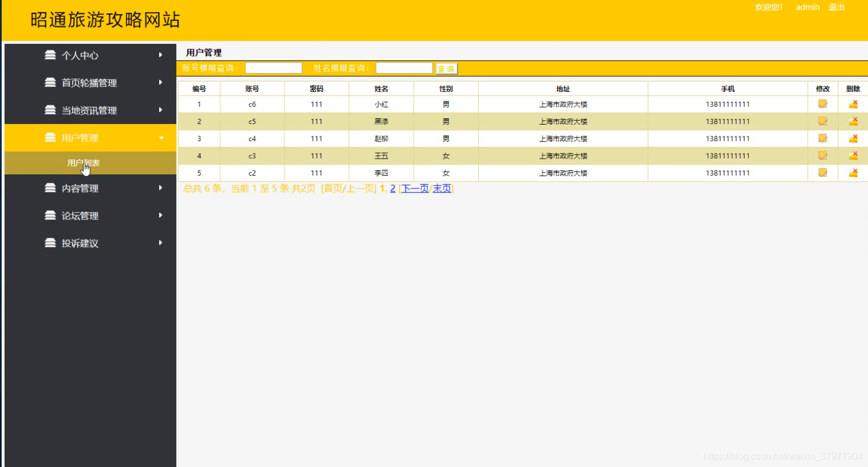This screenshot has width=868, height=467.
Task: Expand the 论坛管理 menu arrow
Action: (x=160, y=215)
